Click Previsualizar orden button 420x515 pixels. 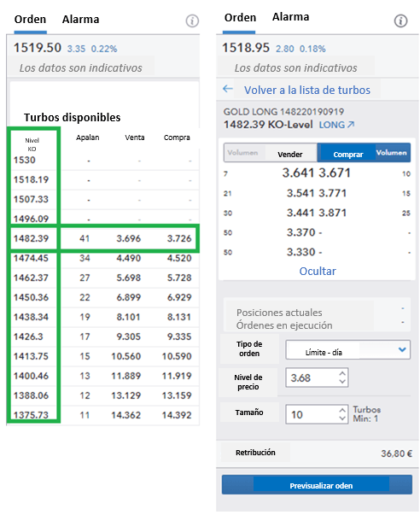pos(317,485)
